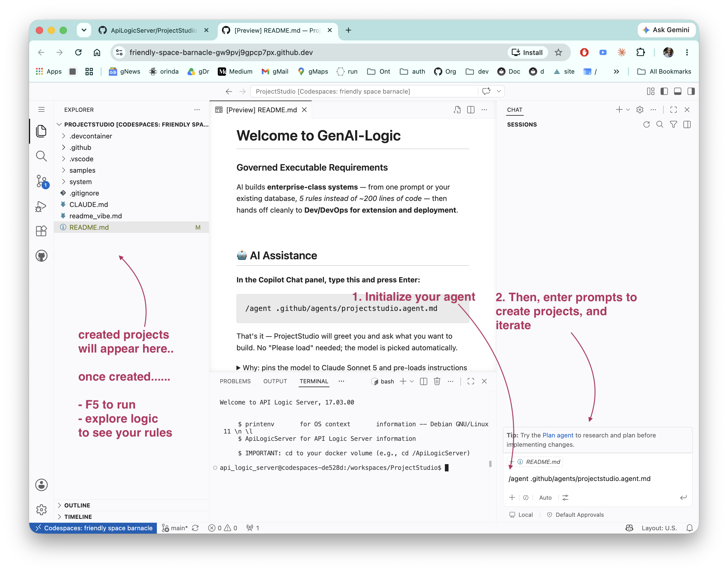Filter the chat sessions
728x572 pixels.
click(x=673, y=124)
